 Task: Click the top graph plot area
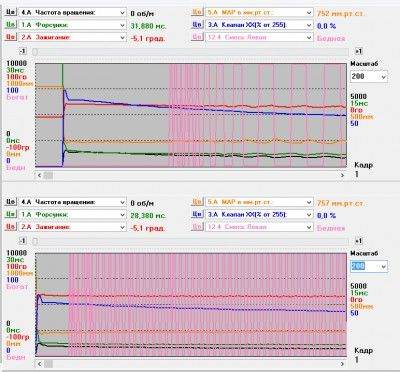(x=191, y=115)
